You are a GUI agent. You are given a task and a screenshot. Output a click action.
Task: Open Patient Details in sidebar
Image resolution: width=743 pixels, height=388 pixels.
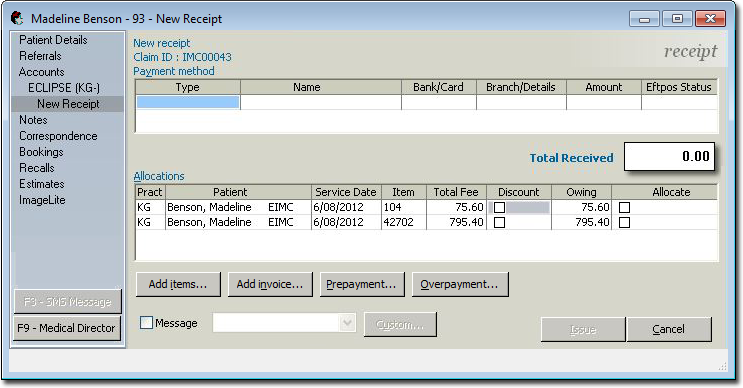tap(53, 40)
